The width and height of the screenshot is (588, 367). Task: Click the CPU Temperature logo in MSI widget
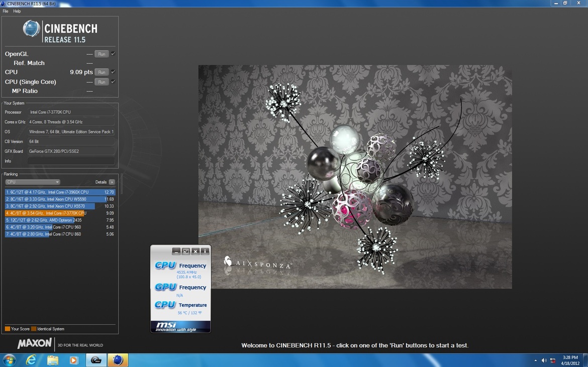tap(165, 305)
